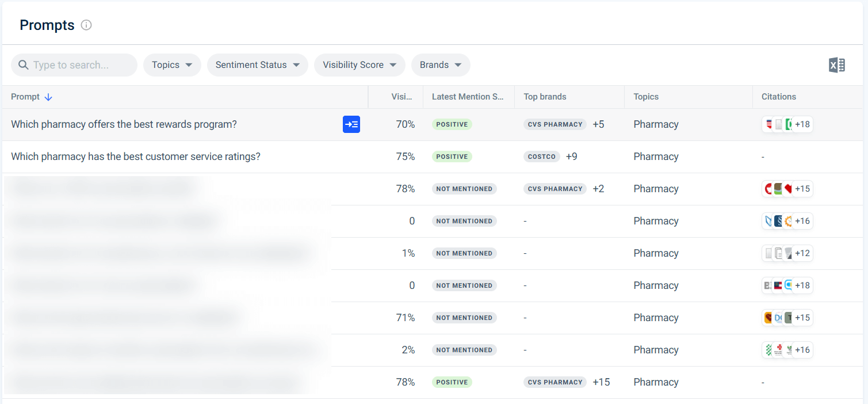This screenshot has width=868, height=404.
Task: Click the +15 brands count in last row
Action: pos(601,382)
